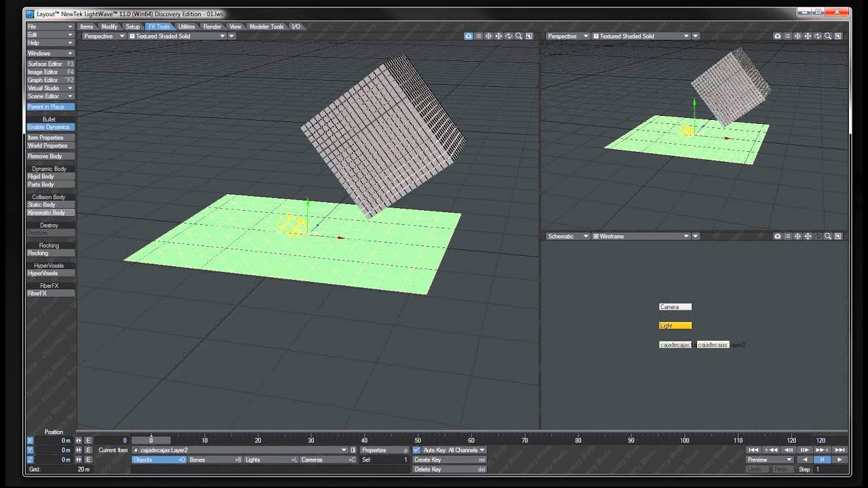The width and height of the screenshot is (868, 488).
Task: Click the maximize icon in the Schematic viewport
Action: point(838,237)
